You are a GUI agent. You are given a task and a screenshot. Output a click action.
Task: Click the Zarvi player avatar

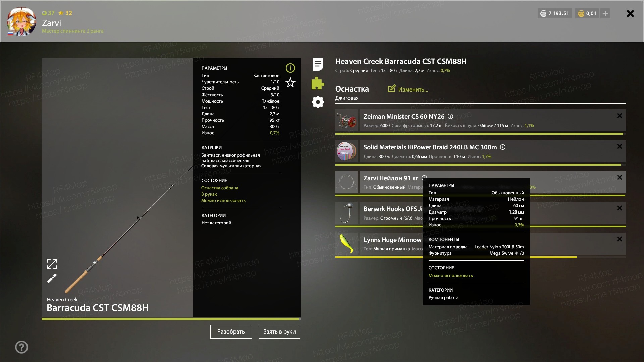coord(21,21)
